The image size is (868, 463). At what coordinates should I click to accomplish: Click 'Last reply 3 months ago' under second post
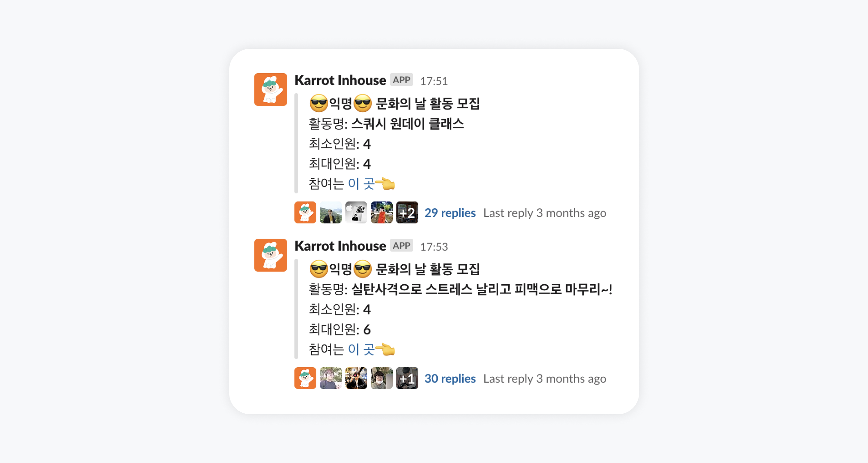(x=545, y=379)
